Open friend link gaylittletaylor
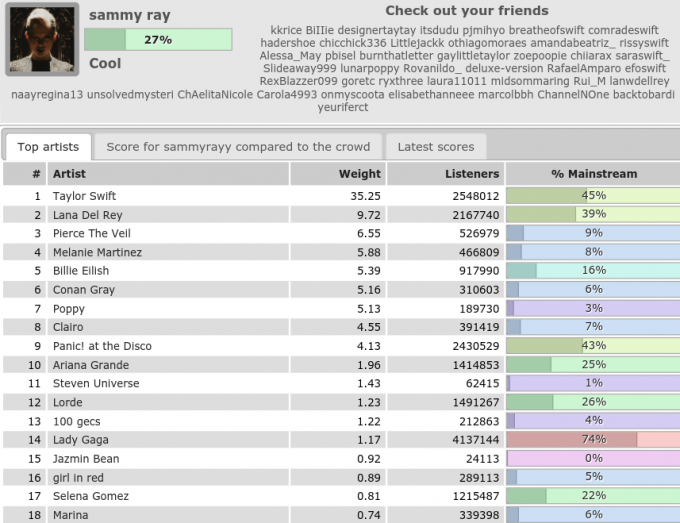 [473, 56]
